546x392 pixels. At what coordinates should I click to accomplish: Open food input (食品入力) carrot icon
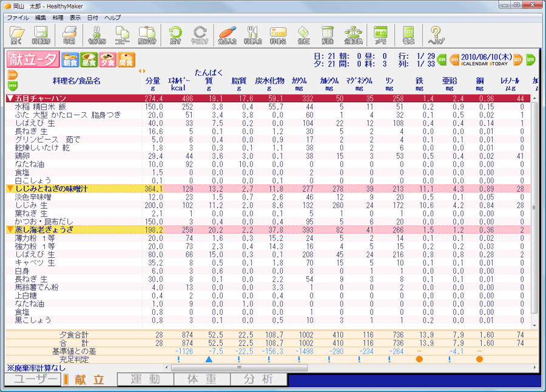pos(227,36)
